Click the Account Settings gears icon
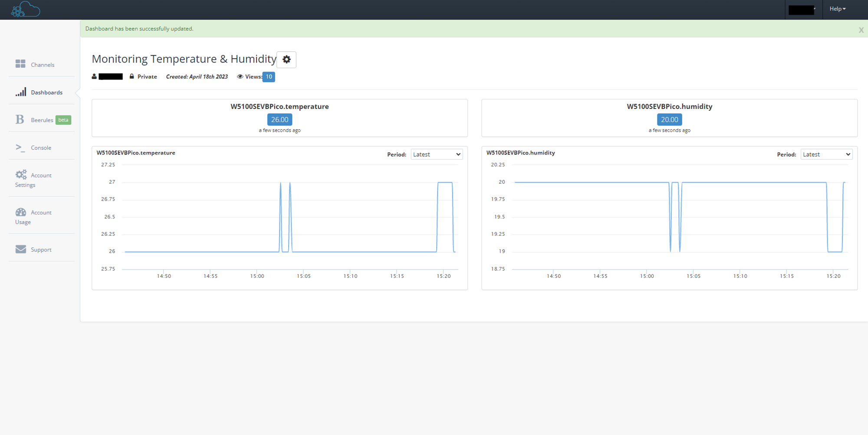 [x=21, y=175]
